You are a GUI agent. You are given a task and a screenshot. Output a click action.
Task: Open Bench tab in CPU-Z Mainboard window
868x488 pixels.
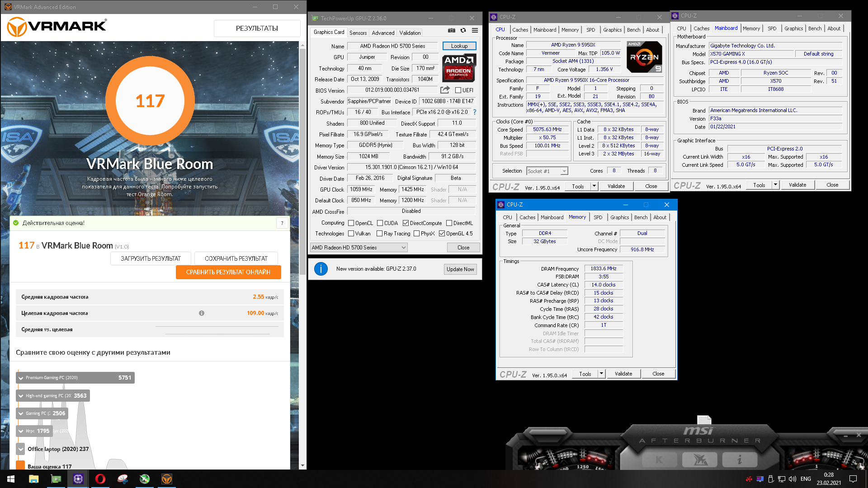click(815, 28)
